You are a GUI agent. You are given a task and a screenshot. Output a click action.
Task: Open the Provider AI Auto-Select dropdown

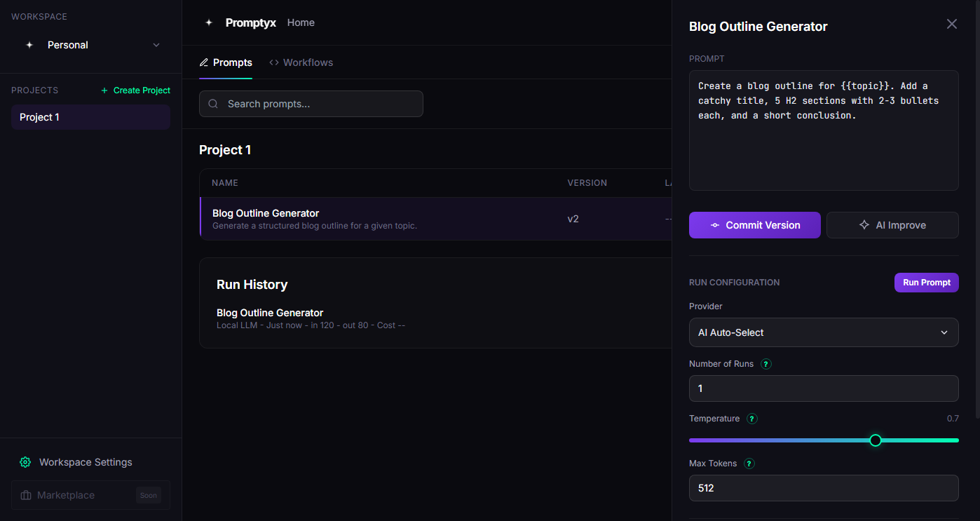coord(824,332)
